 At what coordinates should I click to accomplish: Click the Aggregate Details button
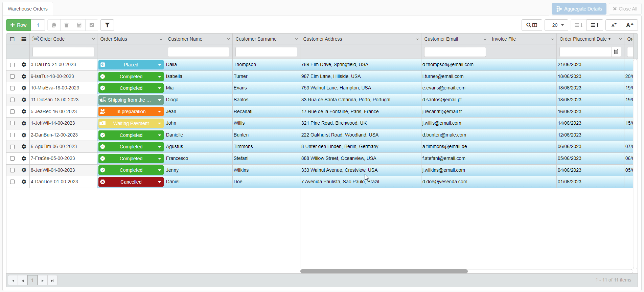(579, 9)
